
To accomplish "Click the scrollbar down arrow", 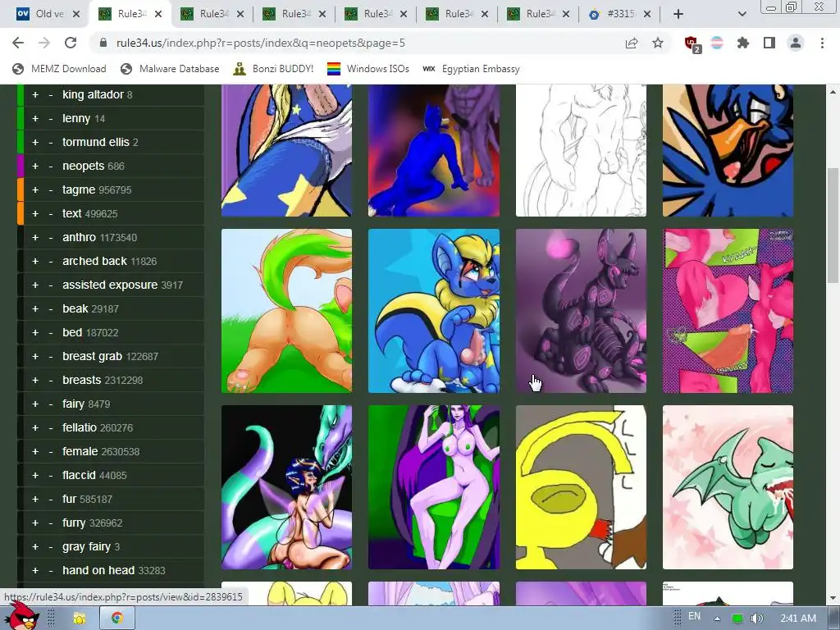I will (x=833, y=598).
